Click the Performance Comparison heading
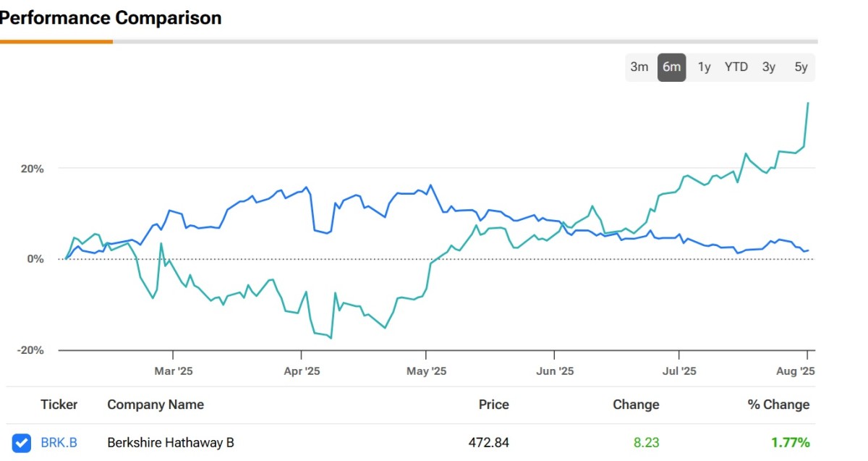The height and width of the screenshot is (461, 868). point(111,17)
